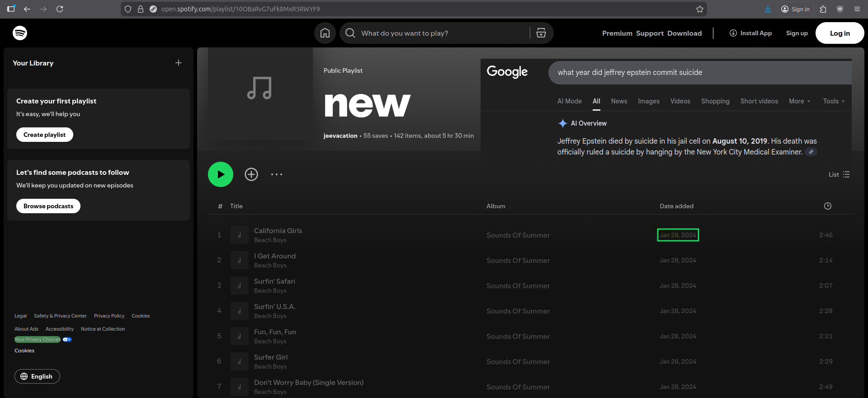Select the Google Images tab

649,101
